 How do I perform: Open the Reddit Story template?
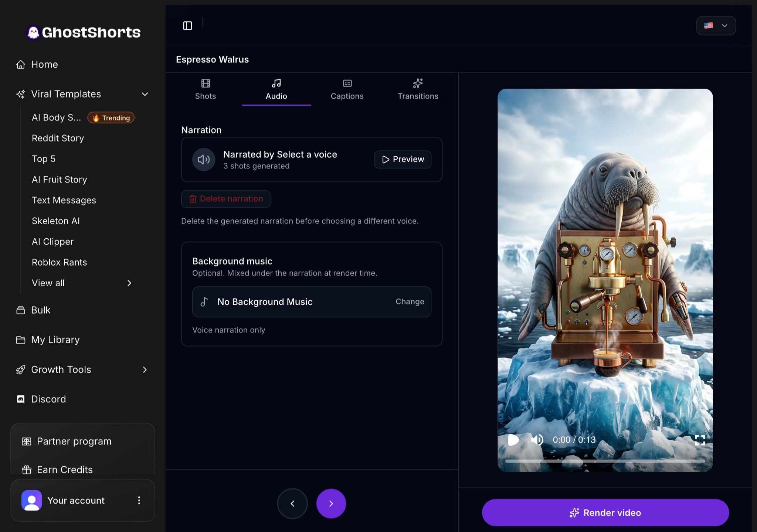click(58, 138)
